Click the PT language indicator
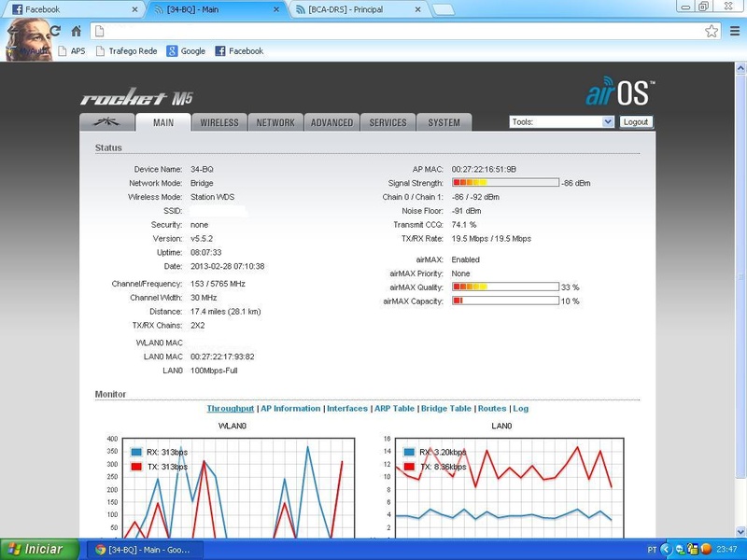The image size is (747, 560). tap(652, 550)
